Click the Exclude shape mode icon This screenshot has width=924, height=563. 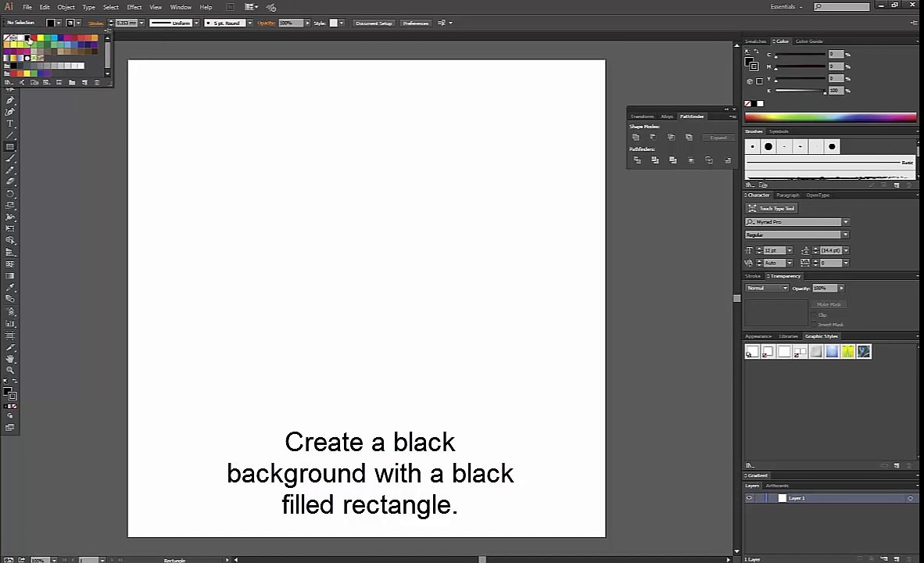689,138
